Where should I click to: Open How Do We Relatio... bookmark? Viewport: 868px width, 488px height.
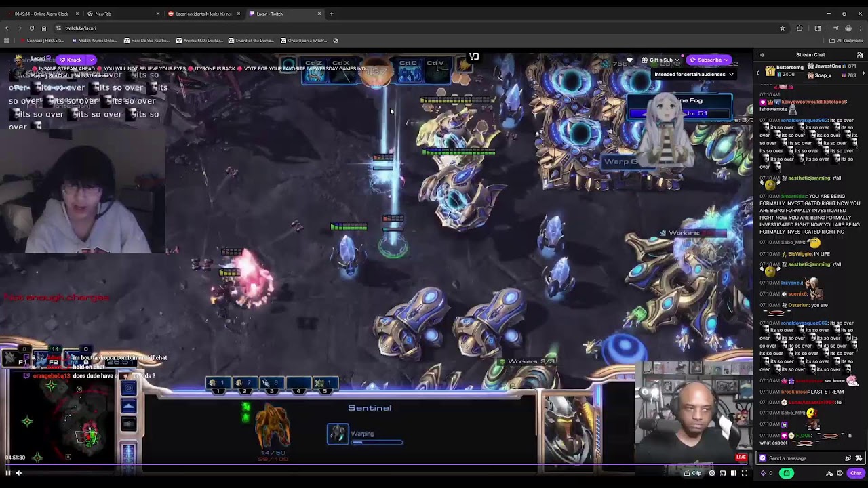pyautogui.click(x=146, y=41)
